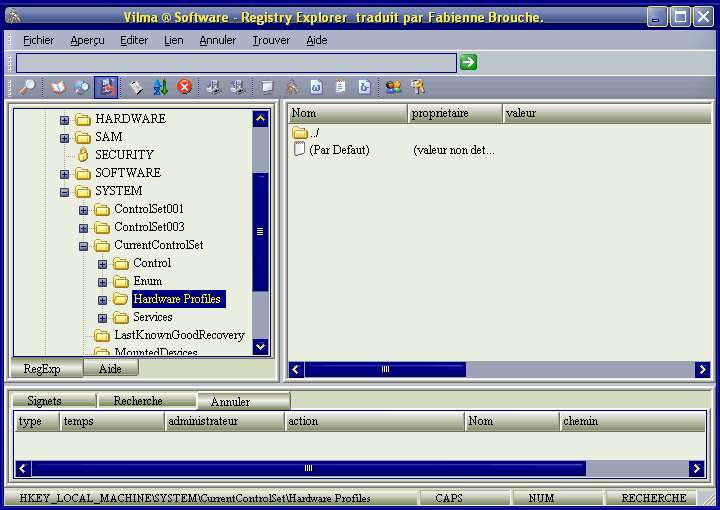Screen dimensions: 720x510
Task: Click the notepad page toolbar icon
Action: tap(340, 86)
